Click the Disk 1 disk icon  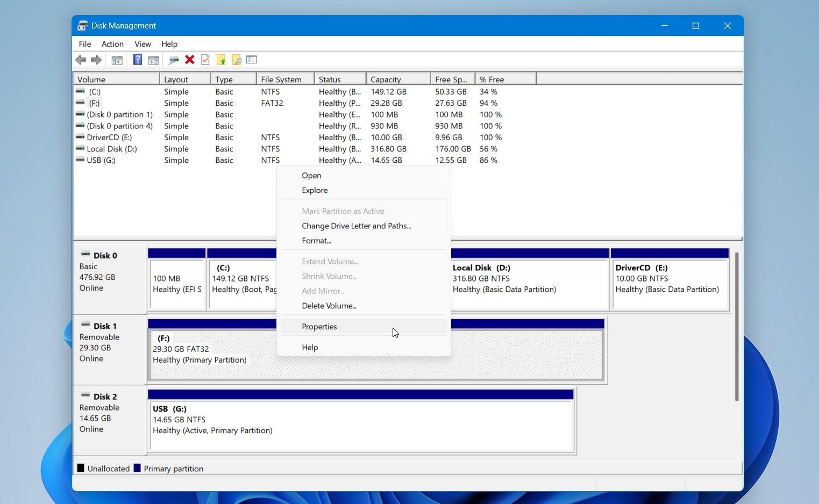[86, 325]
